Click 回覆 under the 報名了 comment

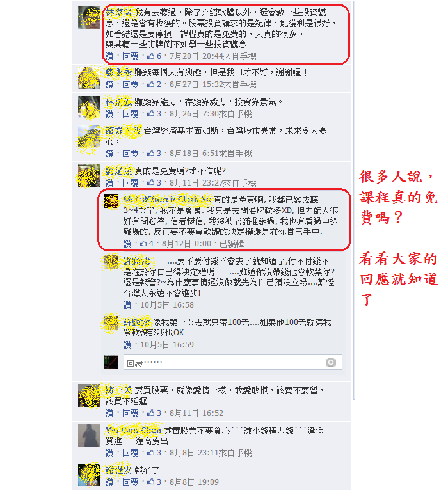(x=130, y=482)
